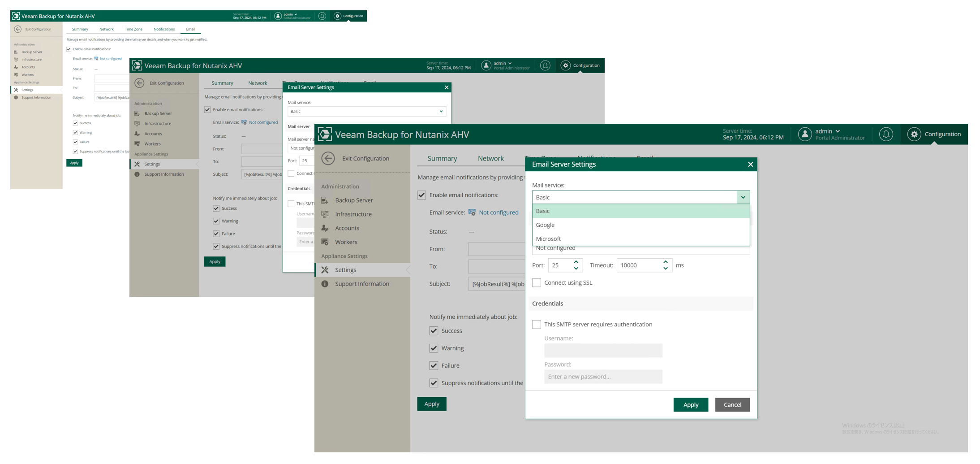This screenshot has height=464, width=980.
Task: Switch to Summary tab in middle window
Action: (222, 83)
